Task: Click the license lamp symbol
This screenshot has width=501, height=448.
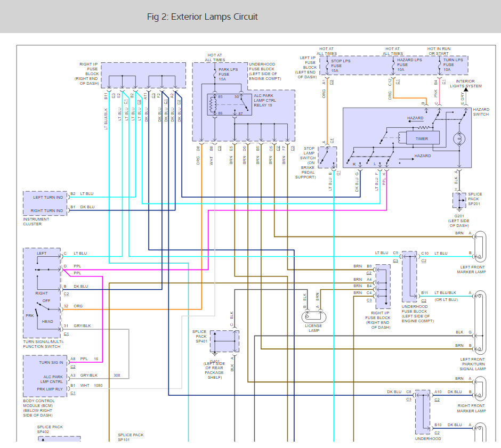Action: [x=314, y=317]
